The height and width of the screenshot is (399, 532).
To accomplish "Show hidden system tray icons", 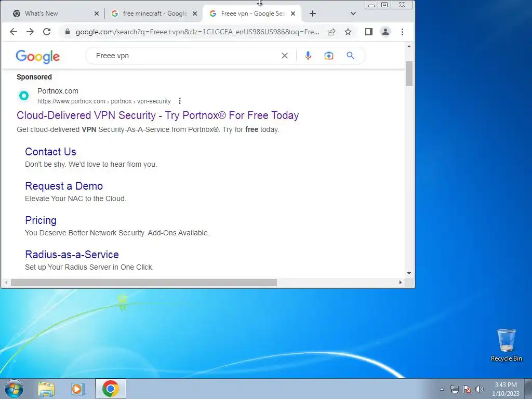I will coord(442,389).
